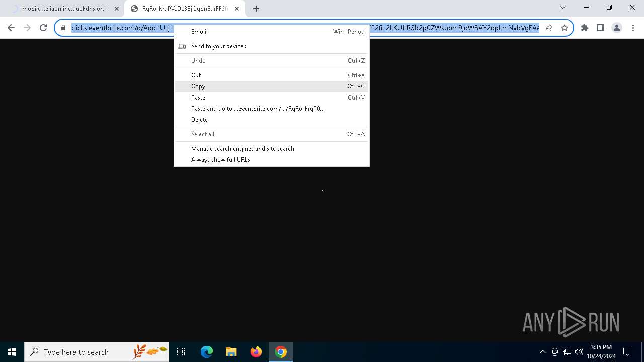
Task: Close the mobile-teliaonline.duckdns.org tab
Action: 117,9
